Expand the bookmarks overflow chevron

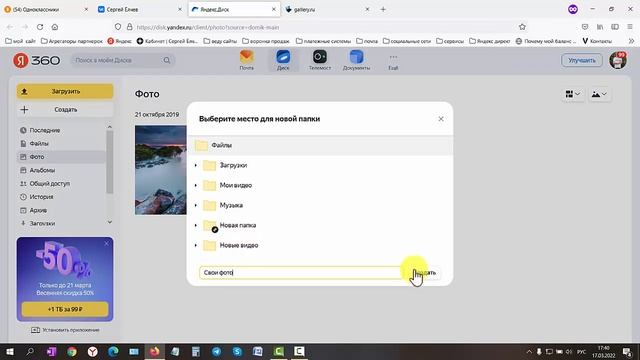[631, 41]
